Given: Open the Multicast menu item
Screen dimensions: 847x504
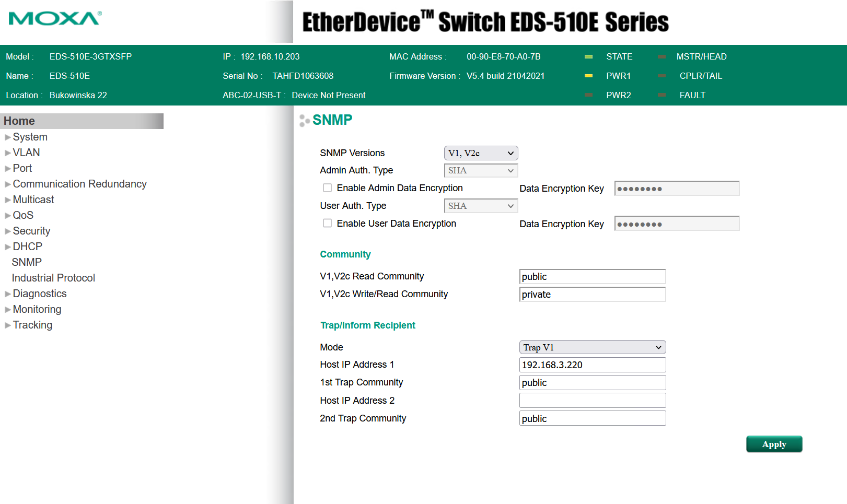Looking at the screenshot, I should (x=33, y=200).
